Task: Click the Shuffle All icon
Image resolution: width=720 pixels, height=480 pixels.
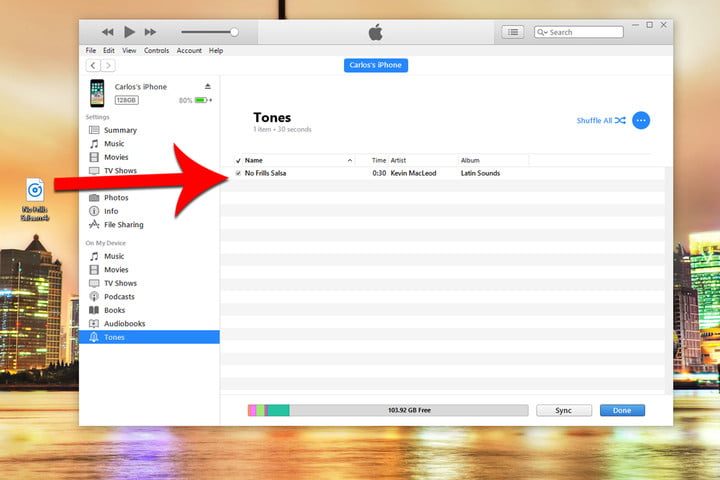Action: pos(620,120)
